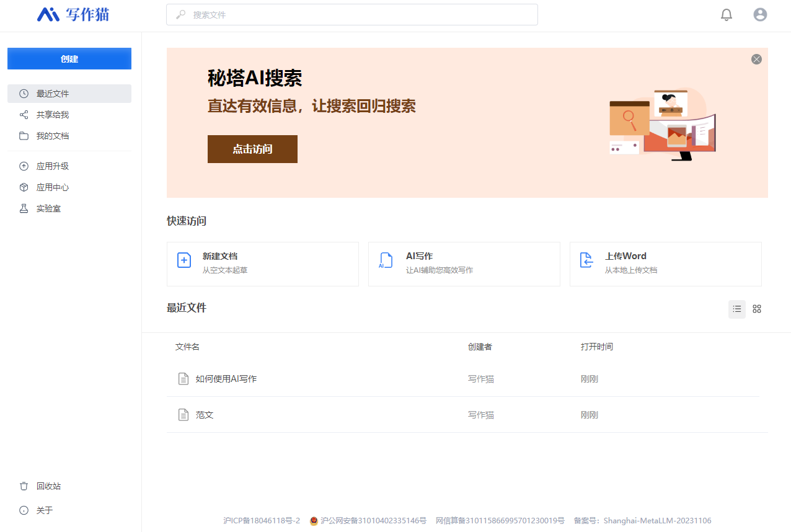Viewport: 791px width, 532px height.
Task: Open the user account avatar menu
Action: click(x=760, y=14)
